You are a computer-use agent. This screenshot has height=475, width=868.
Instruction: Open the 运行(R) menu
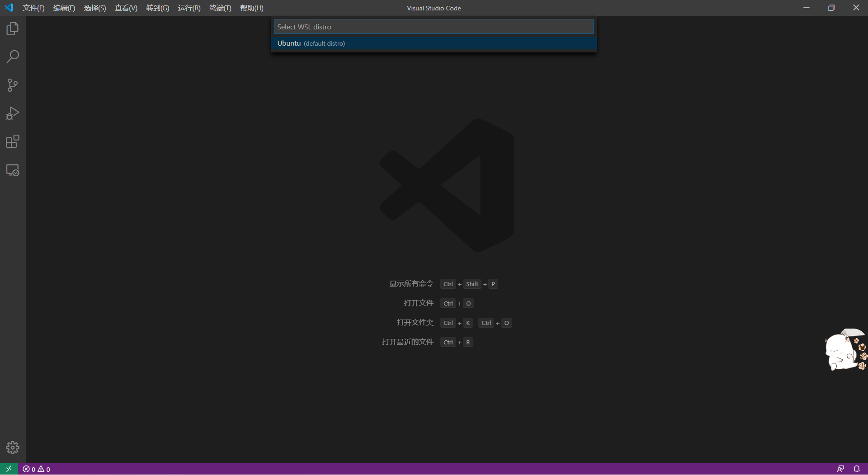coord(189,8)
